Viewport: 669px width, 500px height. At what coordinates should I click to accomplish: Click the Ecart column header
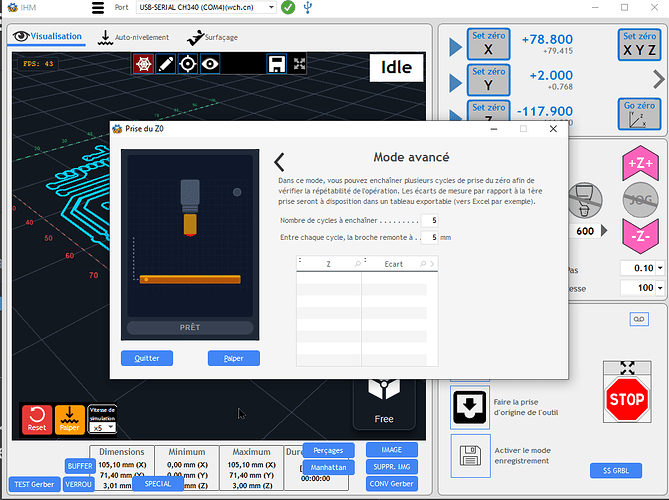pyautogui.click(x=393, y=264)
